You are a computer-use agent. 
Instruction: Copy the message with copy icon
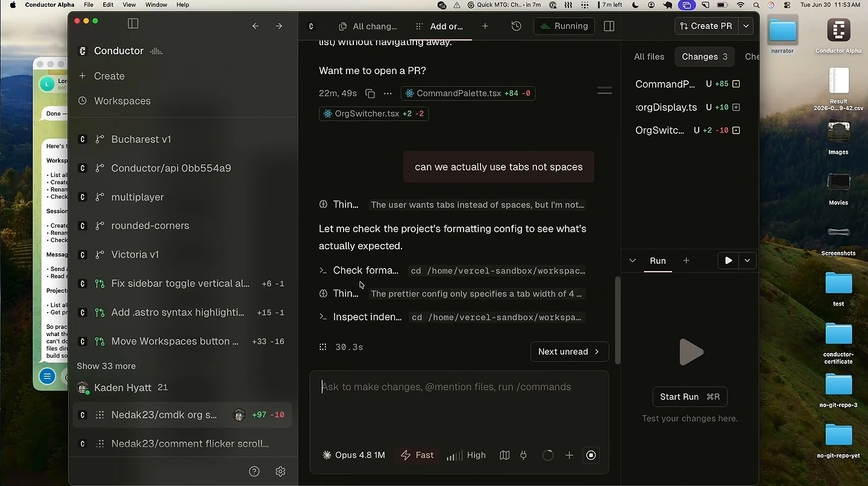click(370, 93)
